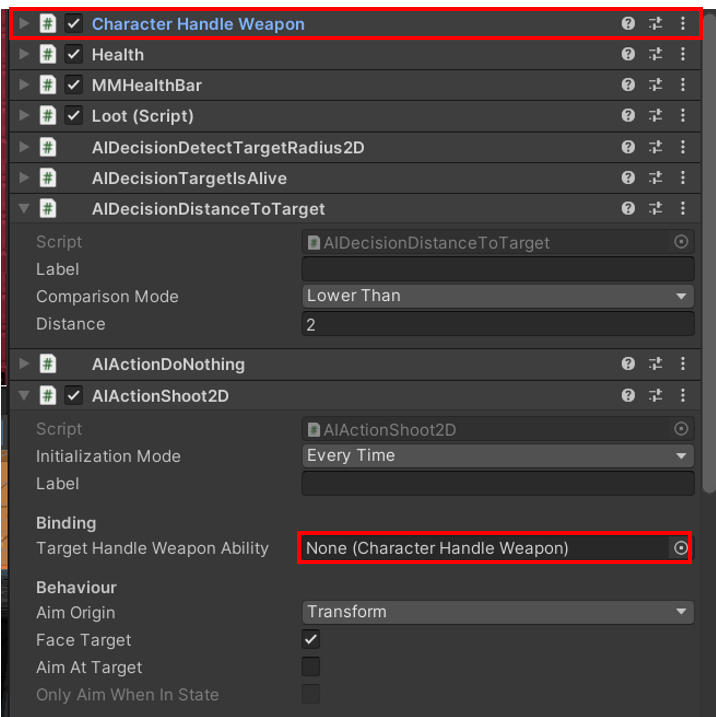This screenshot has height=717, width=716.
Task: Open more options menu for Character Handle Weapon
Action: point(683,23)
